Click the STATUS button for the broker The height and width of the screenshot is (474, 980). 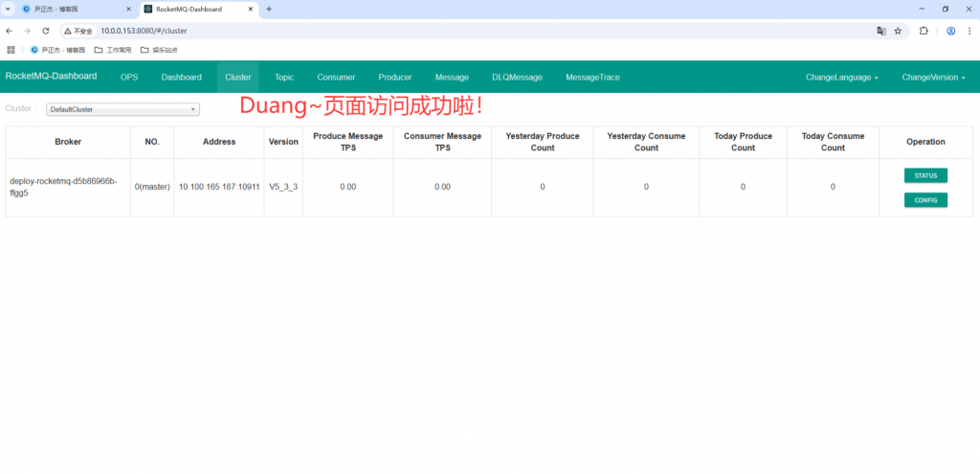tap(925, 176)
